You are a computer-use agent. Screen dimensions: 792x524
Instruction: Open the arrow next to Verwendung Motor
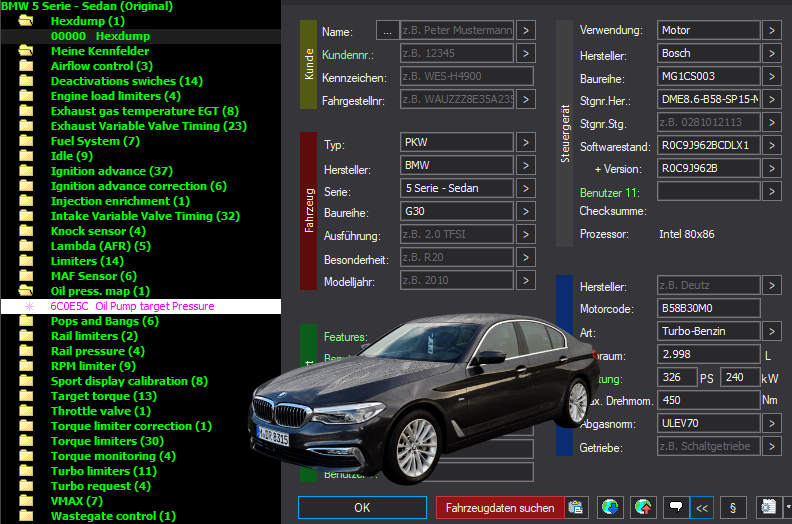[x=772, y=30]
